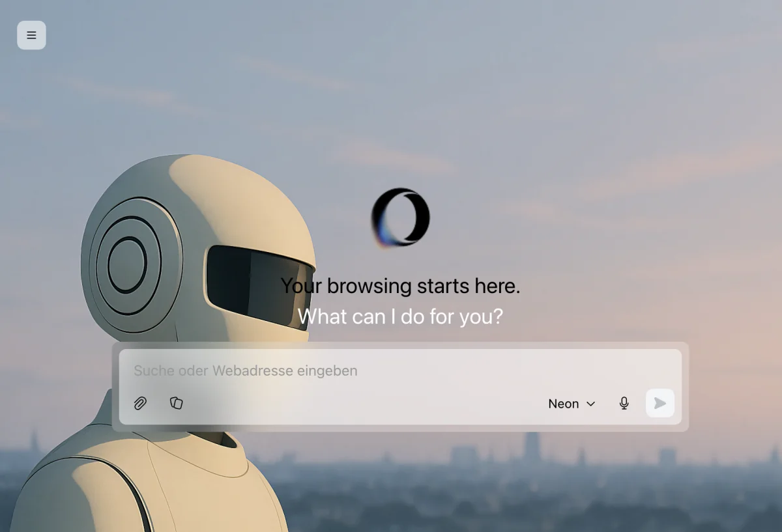The image size is (782, 532).
Task: Select the Neon label in the search box
Action: point(563,404)
